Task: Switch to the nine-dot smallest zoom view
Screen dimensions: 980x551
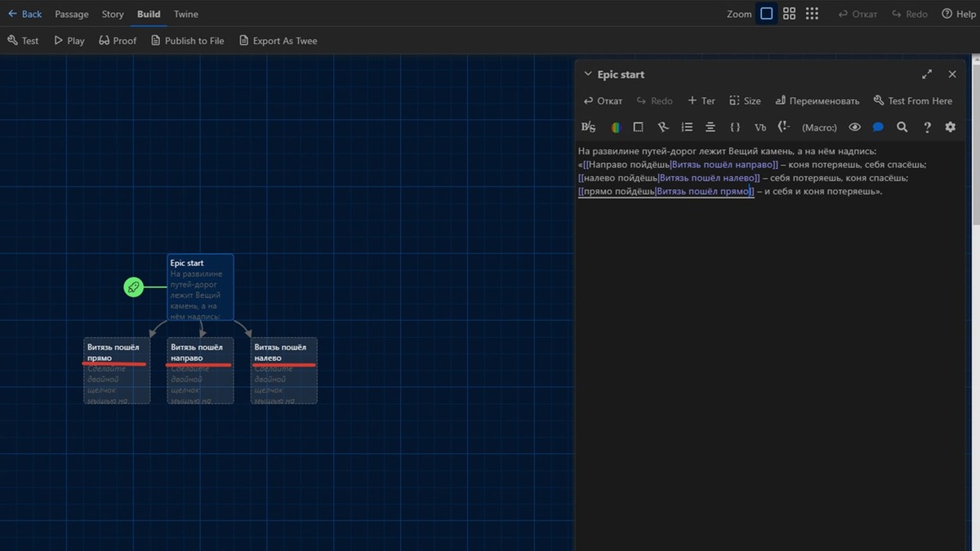Action: 812,14
